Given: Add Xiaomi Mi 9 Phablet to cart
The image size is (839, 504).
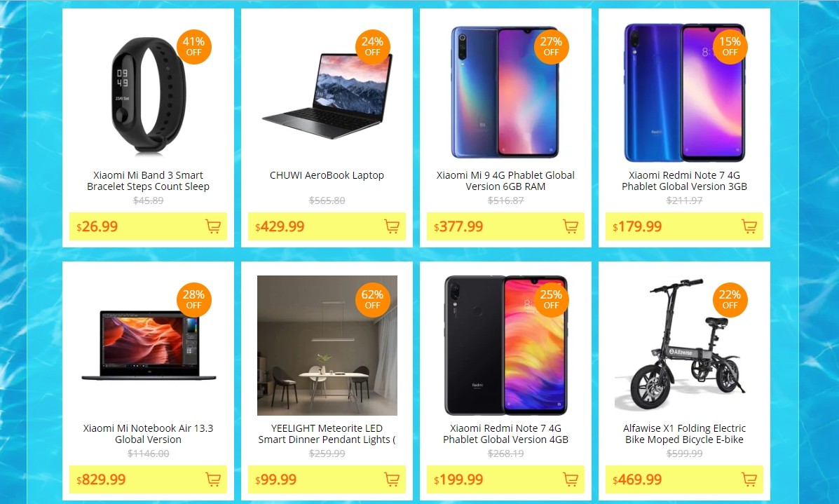Looking at the screenshot, I should click(x=571, y=226).
